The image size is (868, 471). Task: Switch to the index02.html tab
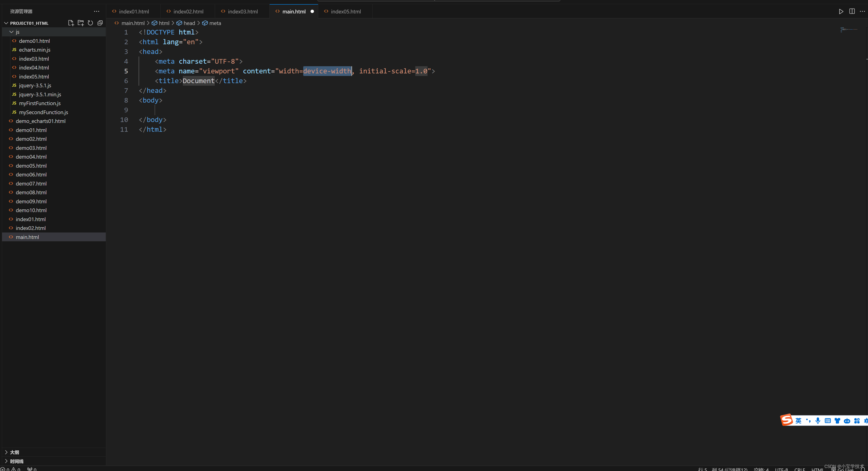(x=188, y=12)
